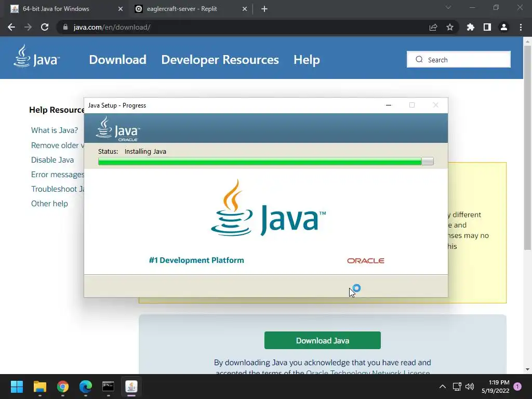
Task: Open Google Chrome from the taskbar
Action: [x=63, y=387]
